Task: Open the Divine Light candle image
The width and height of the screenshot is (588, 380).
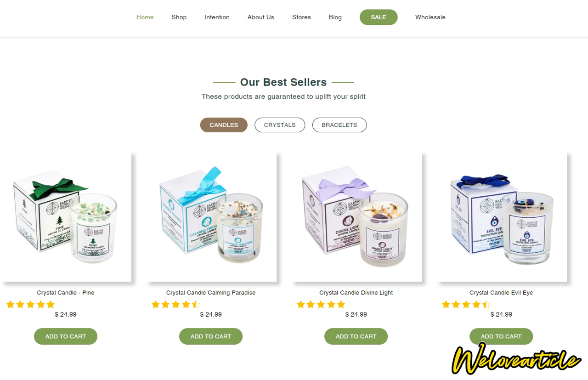Action: [x=356, y=217]
